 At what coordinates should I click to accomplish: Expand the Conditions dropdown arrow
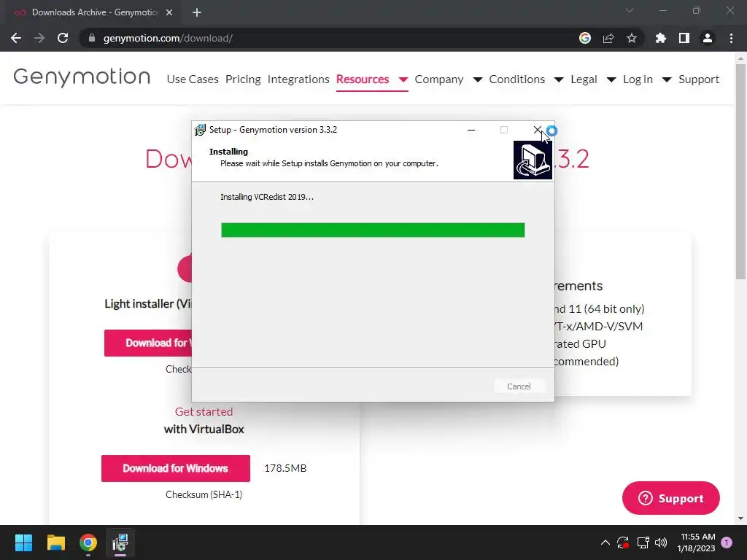[559, 79]
